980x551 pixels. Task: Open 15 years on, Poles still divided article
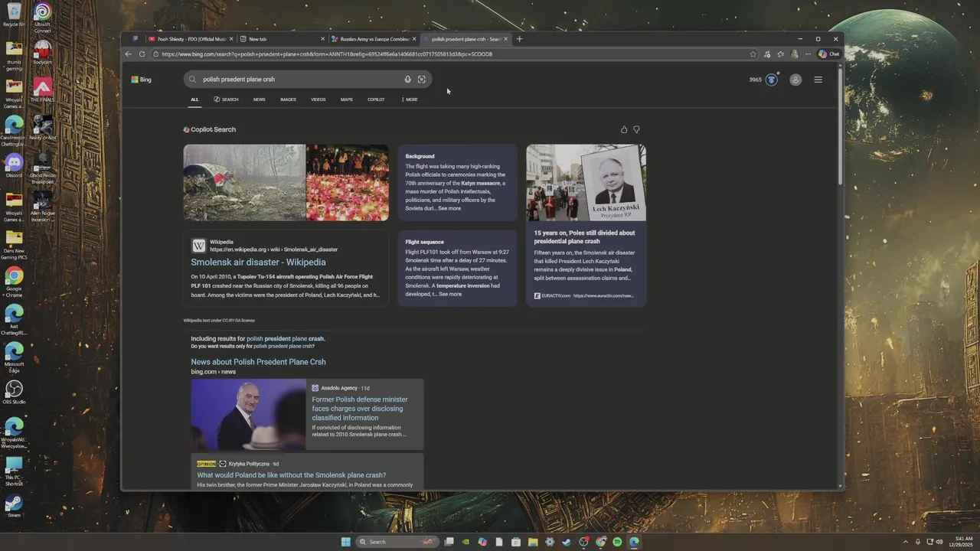point(584,237)
